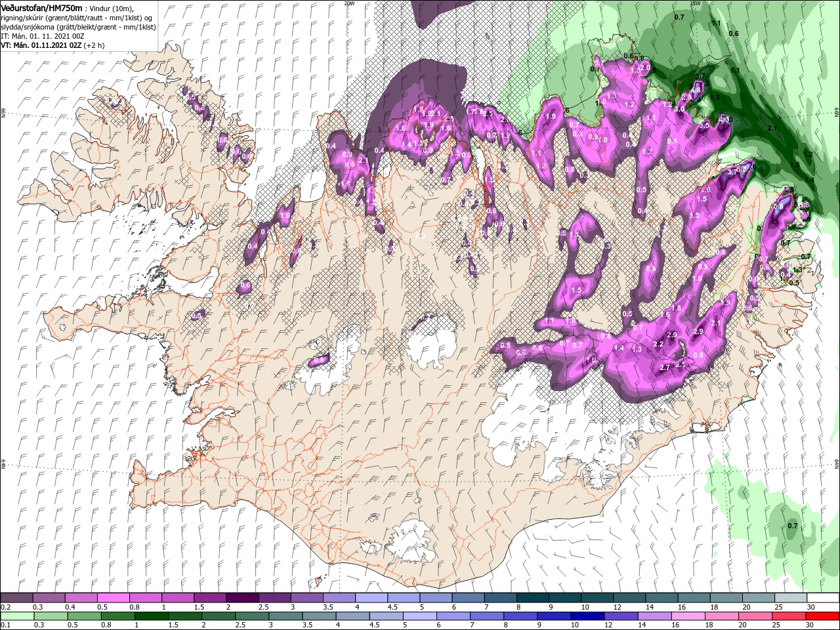
Task: Choose the dark teal 8 swatch in the top legend row
Action: point(533,597)
